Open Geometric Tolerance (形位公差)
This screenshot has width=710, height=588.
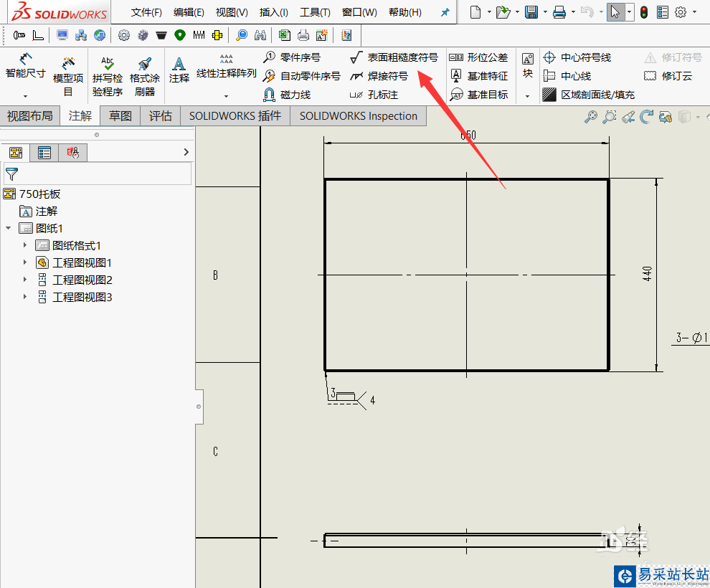[x=478, y=57]
